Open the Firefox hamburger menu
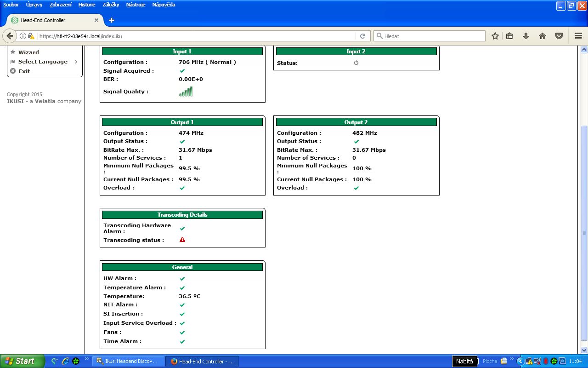Image resolution: width=588 pixels, height=368 pixels. click(578, 36)
